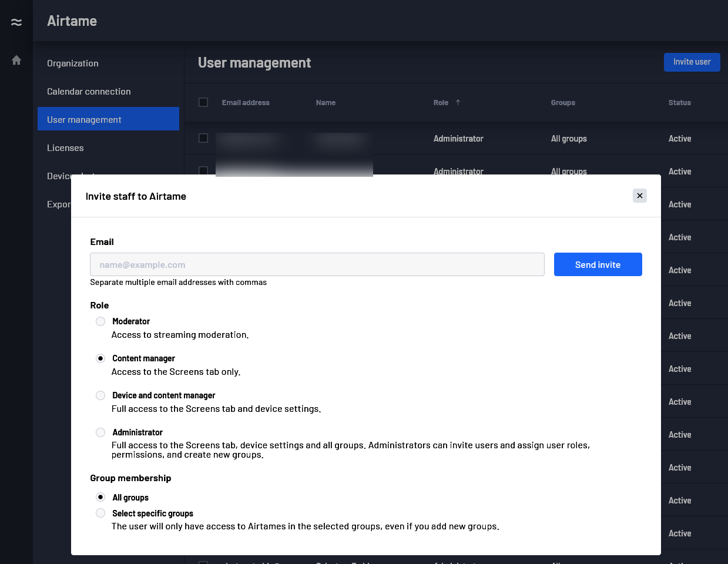Send the invite with the blue button
The width and height of the screenshot is (728, 564).
pos(598,264)
